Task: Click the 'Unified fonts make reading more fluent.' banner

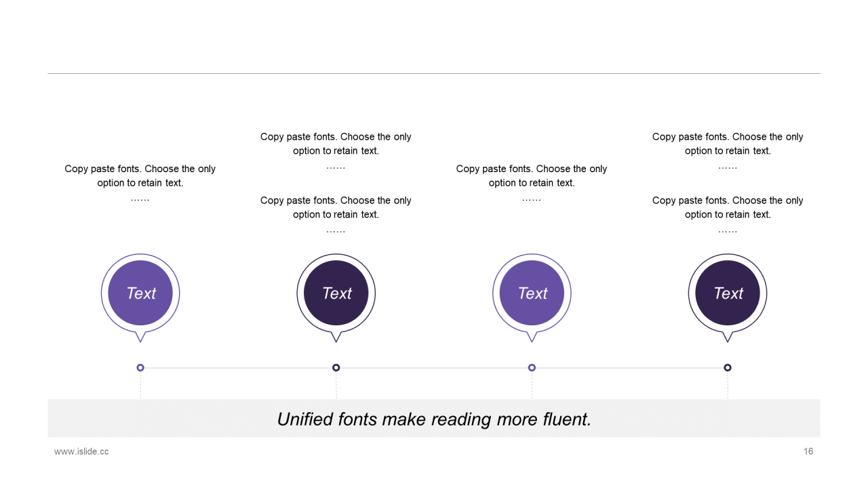Action: tap(434, 418)
